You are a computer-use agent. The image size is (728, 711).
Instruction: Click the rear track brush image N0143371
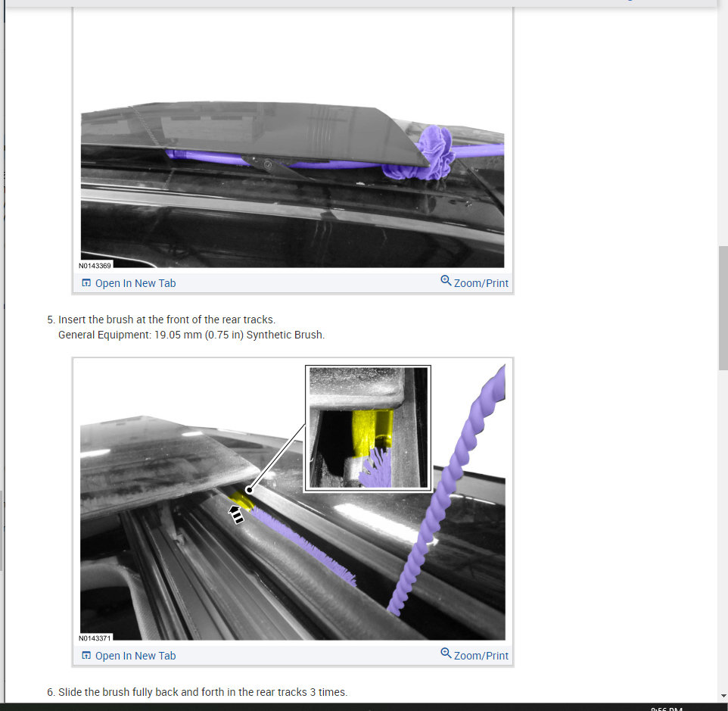pos(293,502)
